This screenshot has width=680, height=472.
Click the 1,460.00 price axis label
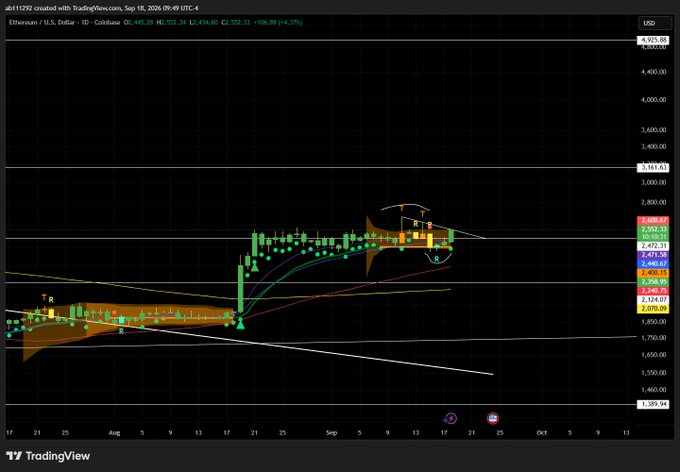click(x=654, y=390)
